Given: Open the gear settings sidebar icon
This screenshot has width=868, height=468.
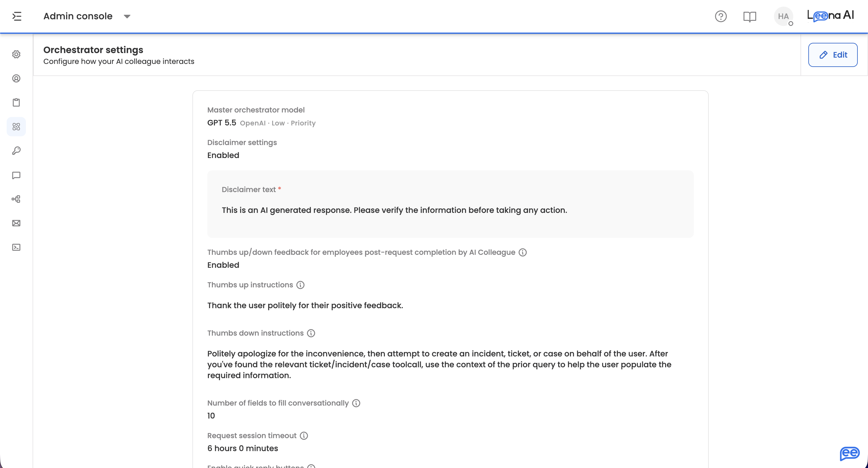Looking at the screenshot, I should coord(16,54).
